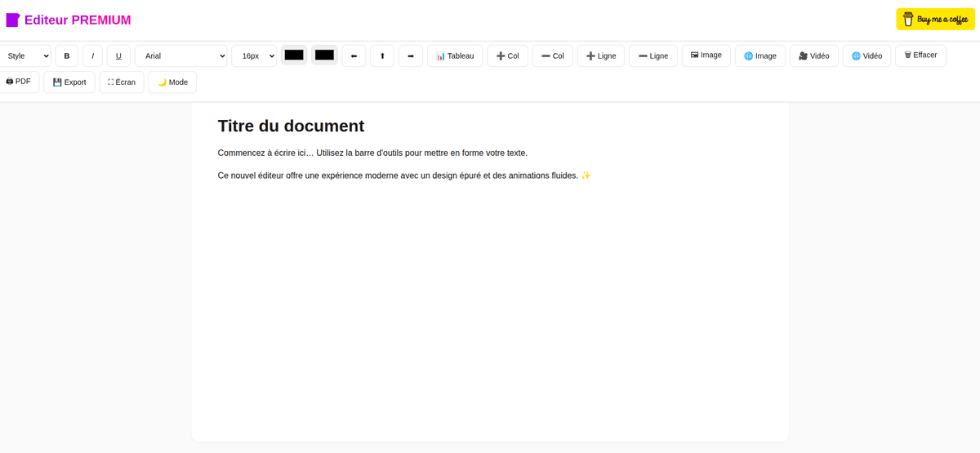Insert web image using globe Image button

tap(759, 56)
